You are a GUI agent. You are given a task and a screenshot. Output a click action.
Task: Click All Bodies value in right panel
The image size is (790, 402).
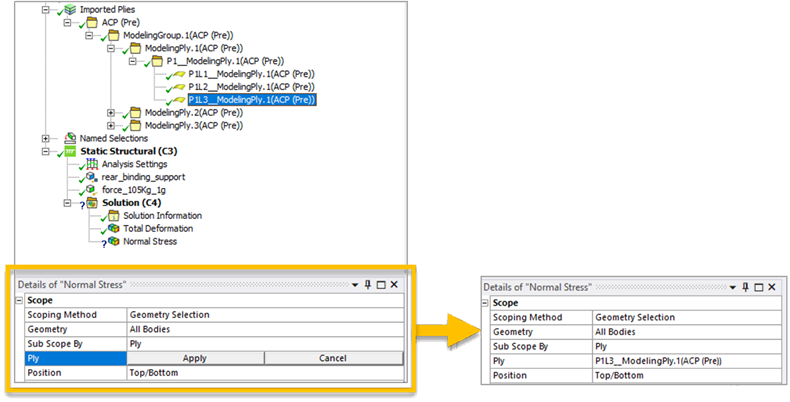615,332
